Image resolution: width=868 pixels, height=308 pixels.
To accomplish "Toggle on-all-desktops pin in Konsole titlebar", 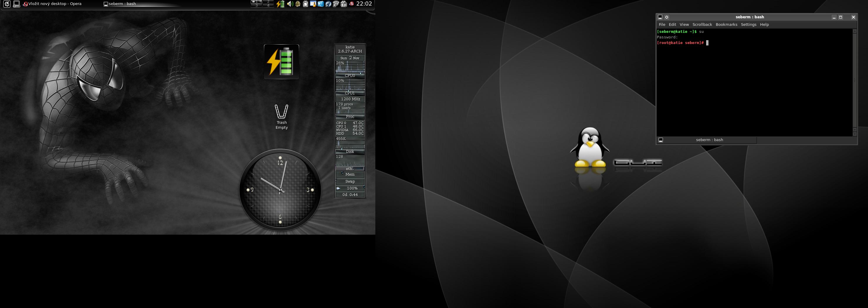I will 667,17.
